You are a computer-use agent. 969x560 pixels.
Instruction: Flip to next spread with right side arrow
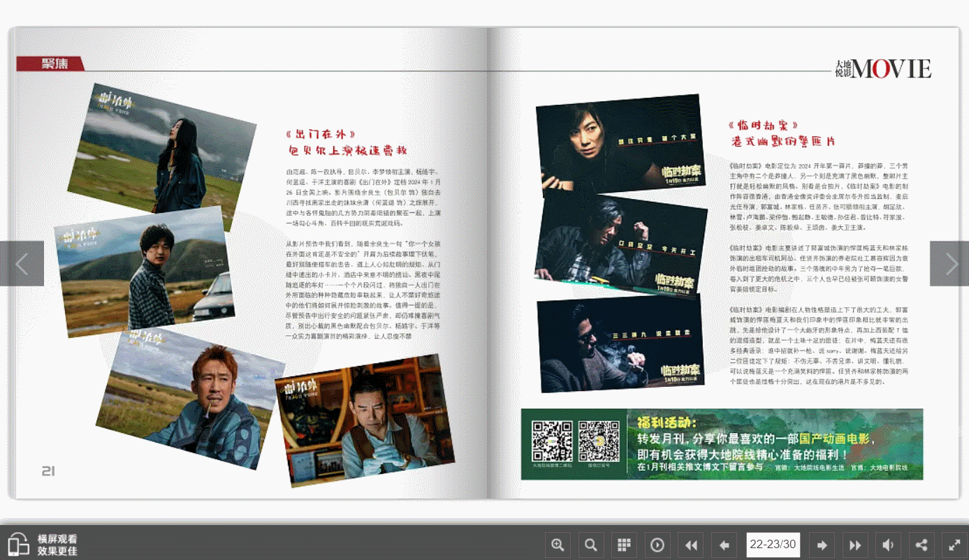[949, 263]
